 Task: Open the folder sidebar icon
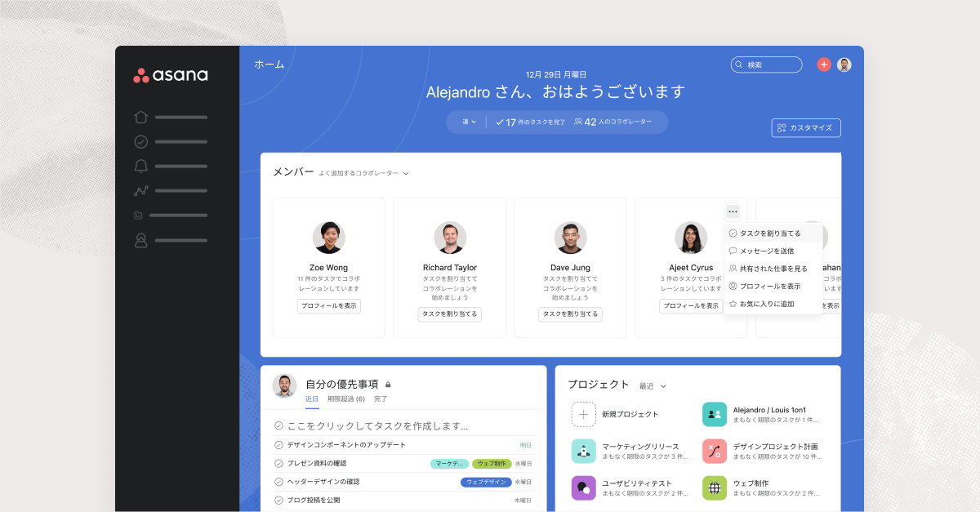click(140, 216)
